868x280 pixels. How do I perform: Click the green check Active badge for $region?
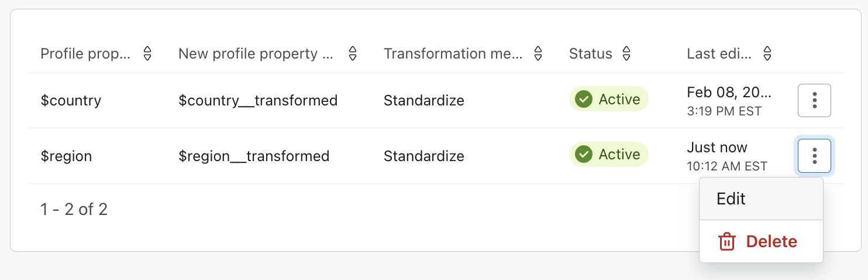point(608,155)
